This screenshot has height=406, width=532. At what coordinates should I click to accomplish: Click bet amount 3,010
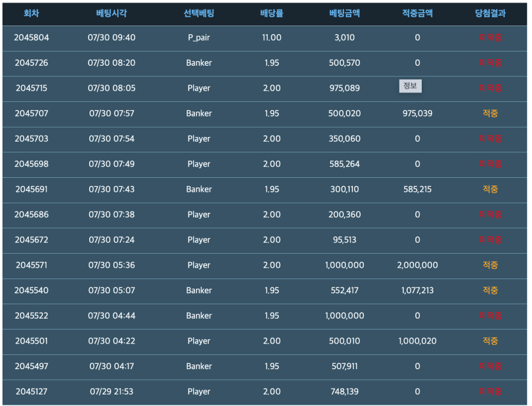pos(345,38)
